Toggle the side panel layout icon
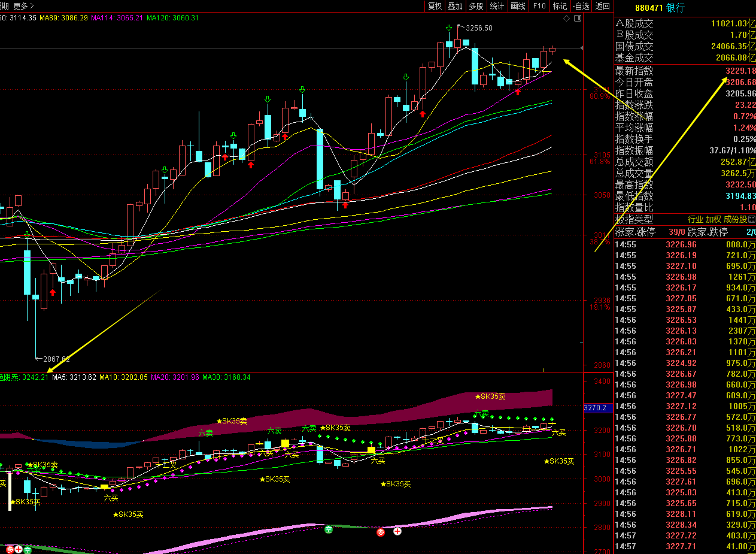This screenshot has width=756, height=554. [x=578, y=19]
